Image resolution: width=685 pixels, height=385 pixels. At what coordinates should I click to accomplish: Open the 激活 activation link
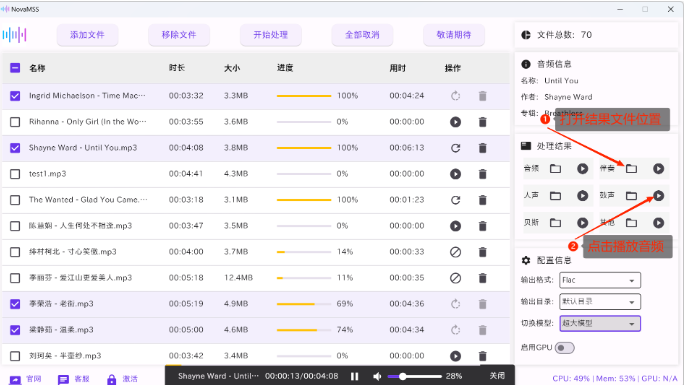tap(122, 379)
